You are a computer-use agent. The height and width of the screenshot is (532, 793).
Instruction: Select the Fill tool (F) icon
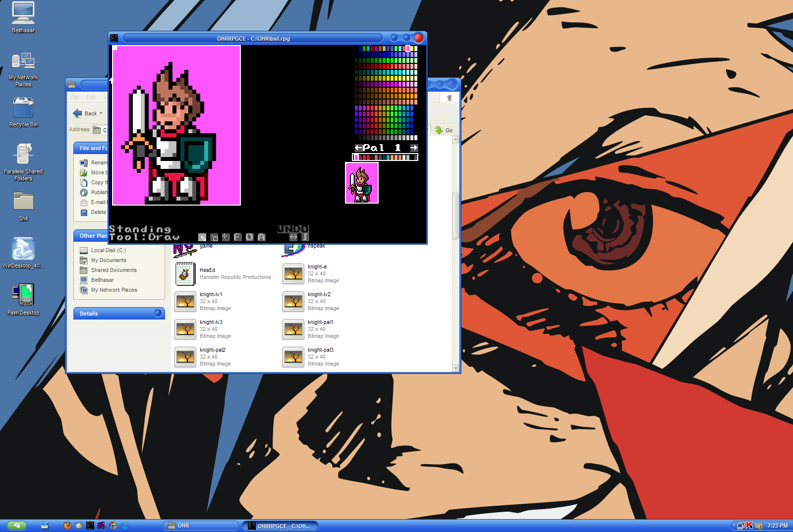click(x=237, y=237)
